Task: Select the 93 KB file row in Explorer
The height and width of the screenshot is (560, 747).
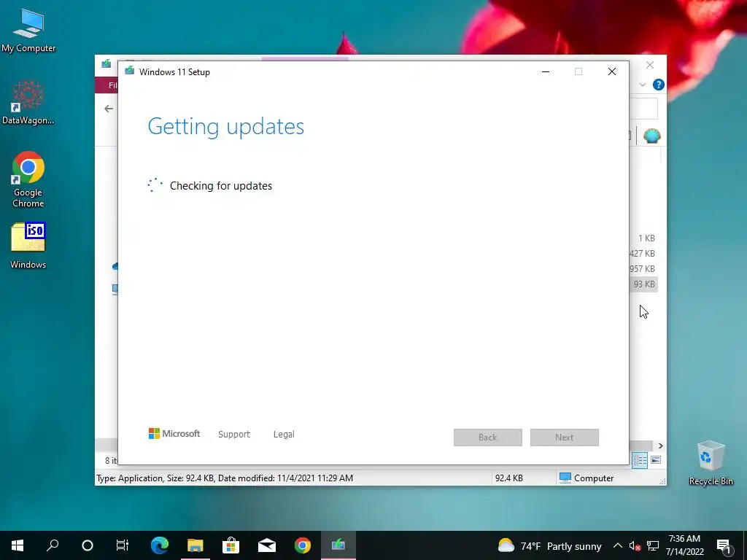Action: [x=643, y=284]
